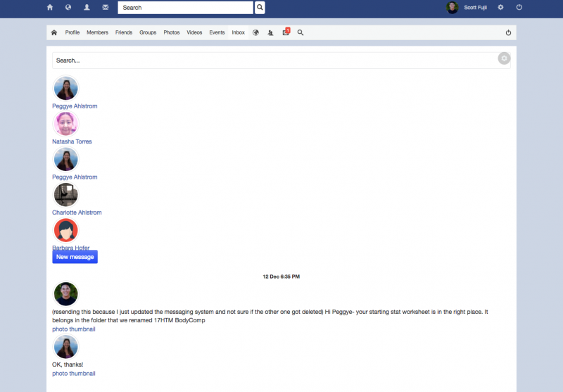The width and height of the screenshot is (563, 392).
Task: Open the Profile menu item
Action: (x=72, y=32)
